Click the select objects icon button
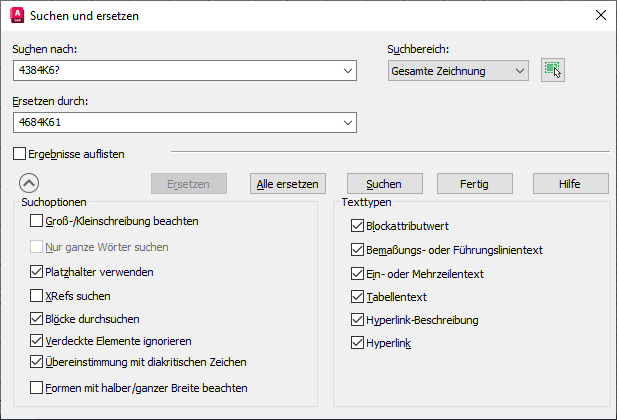Viewport: 617px width, 420px height. click(552, 70)
